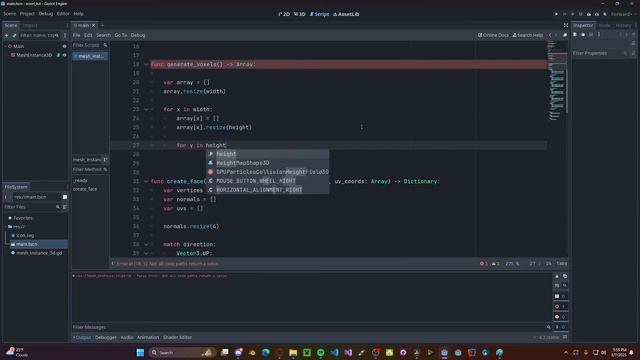
Task: Collapse generate_voxels function fold arrow
Action: (146, 64)
